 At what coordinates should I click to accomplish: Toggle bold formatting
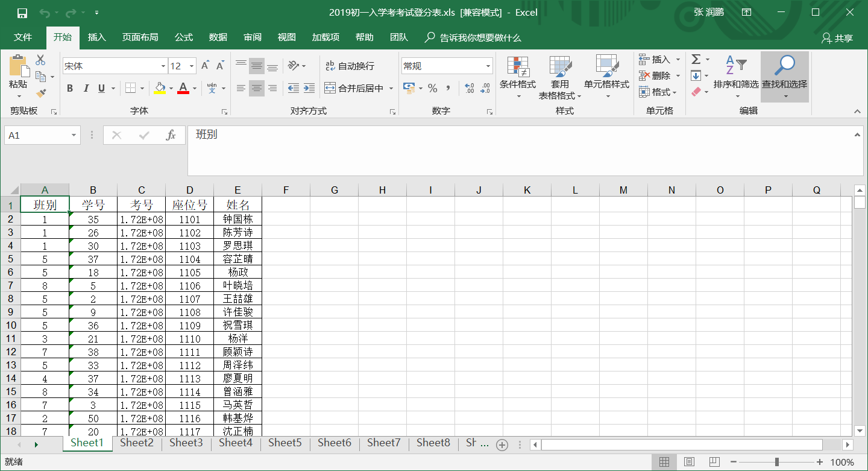70,88
